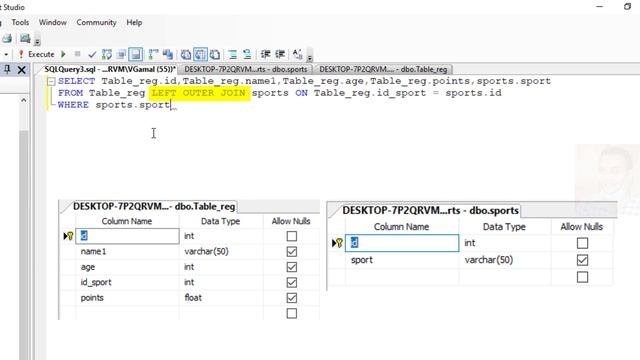Open the Community menu
Image resolution: width=640 pixels, height=360 pixels.
click(x=96, y=22)
